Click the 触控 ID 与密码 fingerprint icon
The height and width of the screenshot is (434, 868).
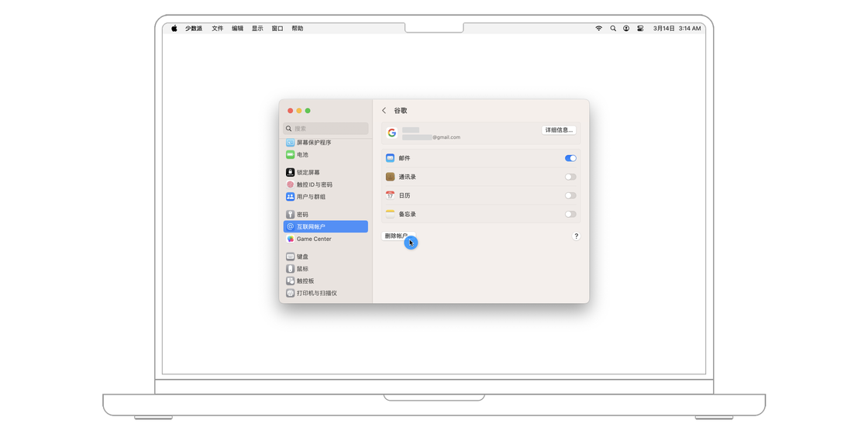[290, 184]
